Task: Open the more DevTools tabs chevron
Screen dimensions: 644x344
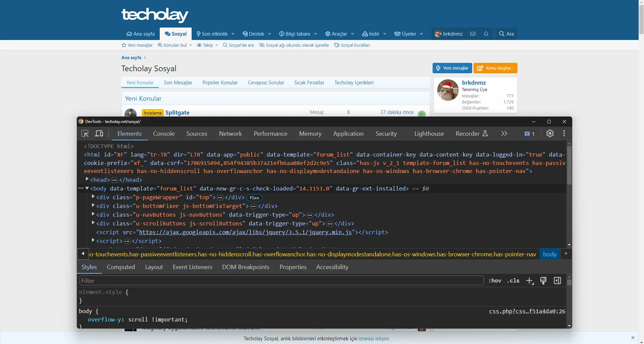Action: point(504,134)
